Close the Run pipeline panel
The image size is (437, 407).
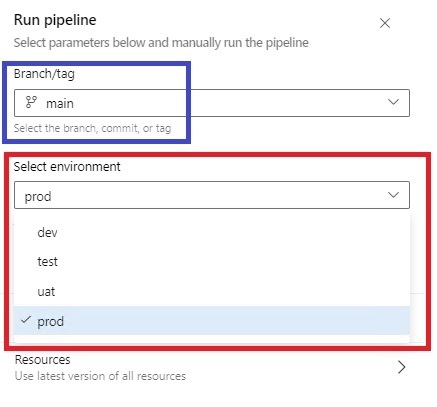coord(385,23)
